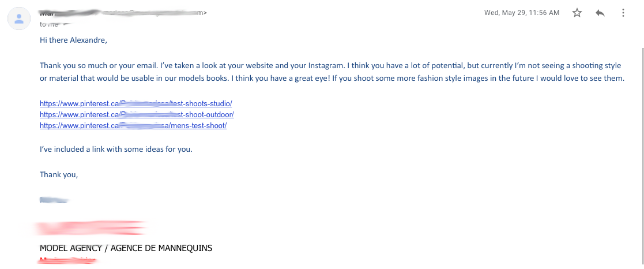Open the mens-test-shoot Pinterest link
The width and height of the screenshot is (644, 269).
coord(133,126)
